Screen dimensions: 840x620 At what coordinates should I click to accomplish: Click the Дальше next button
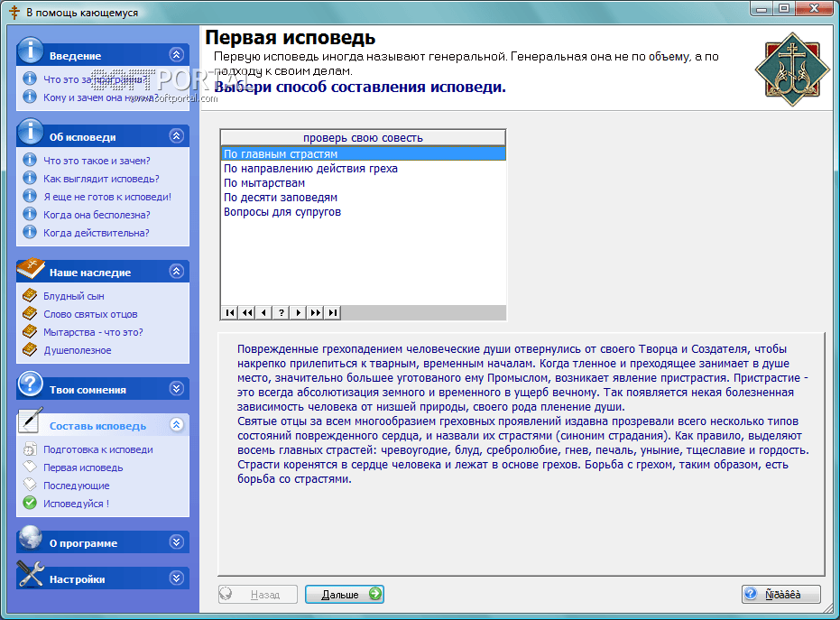[345, 594]
